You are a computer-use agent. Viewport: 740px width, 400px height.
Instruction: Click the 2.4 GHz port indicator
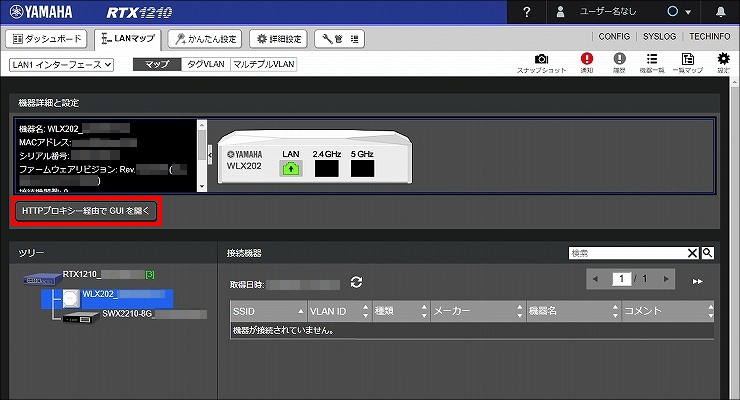pos(327,168)
